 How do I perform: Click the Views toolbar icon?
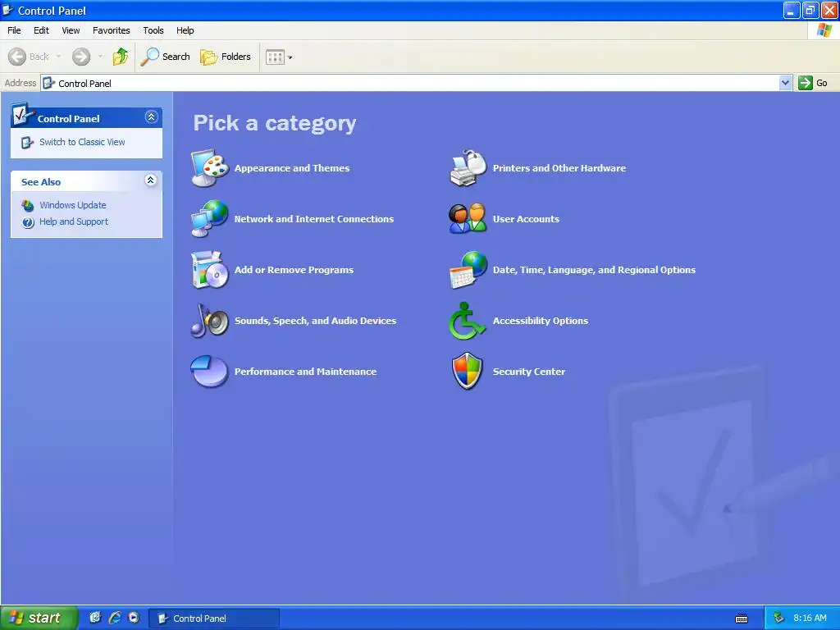click(275, 57)
